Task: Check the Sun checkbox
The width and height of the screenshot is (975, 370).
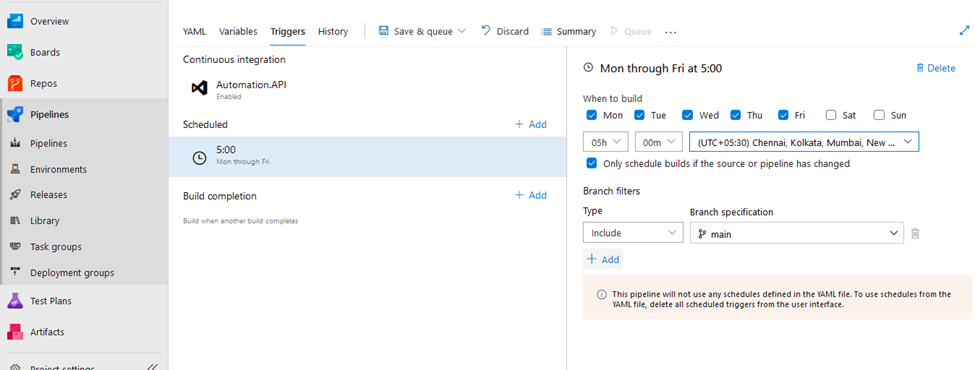Action: tap(879, 115)
